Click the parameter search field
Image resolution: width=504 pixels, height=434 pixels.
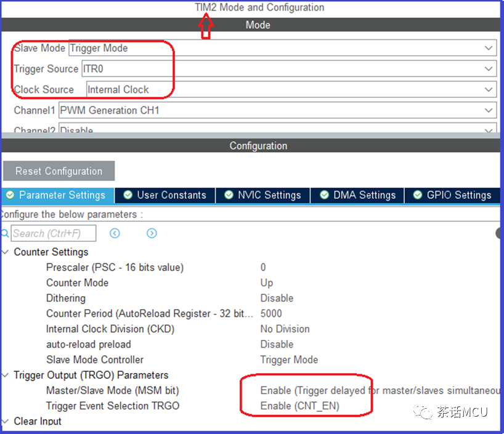coord(54,233)
